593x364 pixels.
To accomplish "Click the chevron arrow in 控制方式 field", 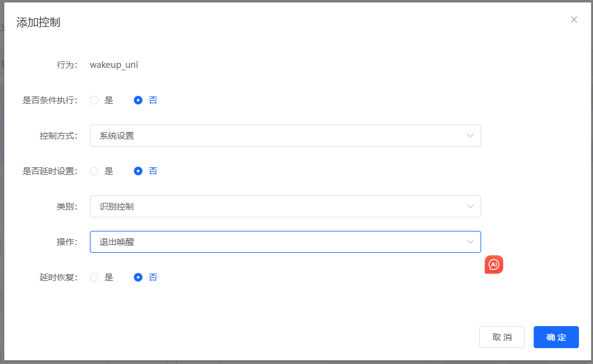I will coord(470,136).
